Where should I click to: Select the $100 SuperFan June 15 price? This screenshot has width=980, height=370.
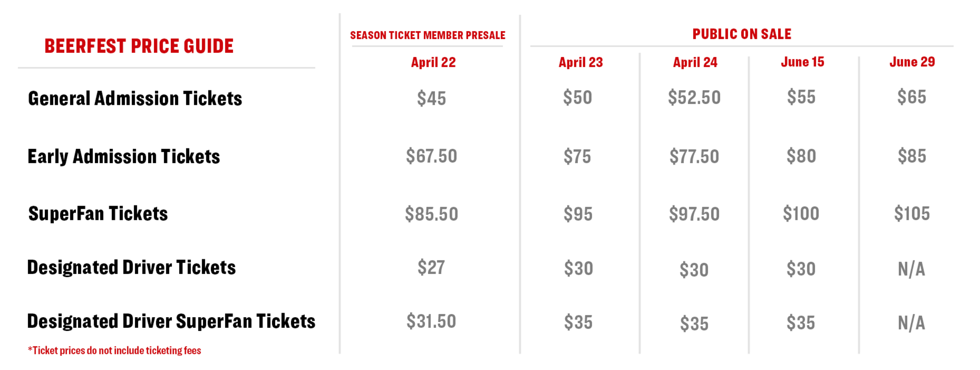[801, 214]
